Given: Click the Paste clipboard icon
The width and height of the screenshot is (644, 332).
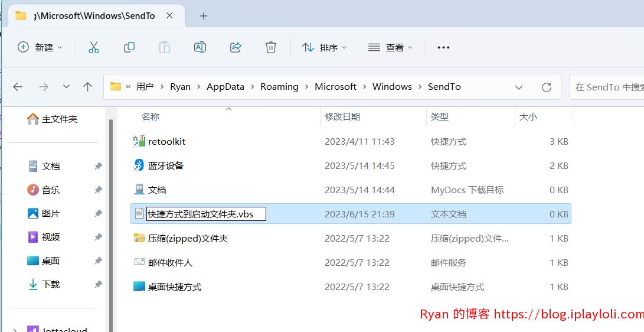Looking at the screenshot, I should (164, 47).
